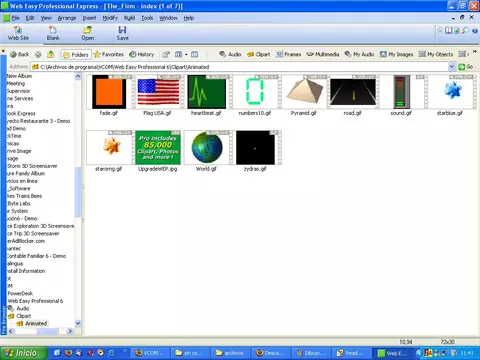Open the Multimedia shortcut
This screenshot has width=480, height=360.
tap(323, 54)
